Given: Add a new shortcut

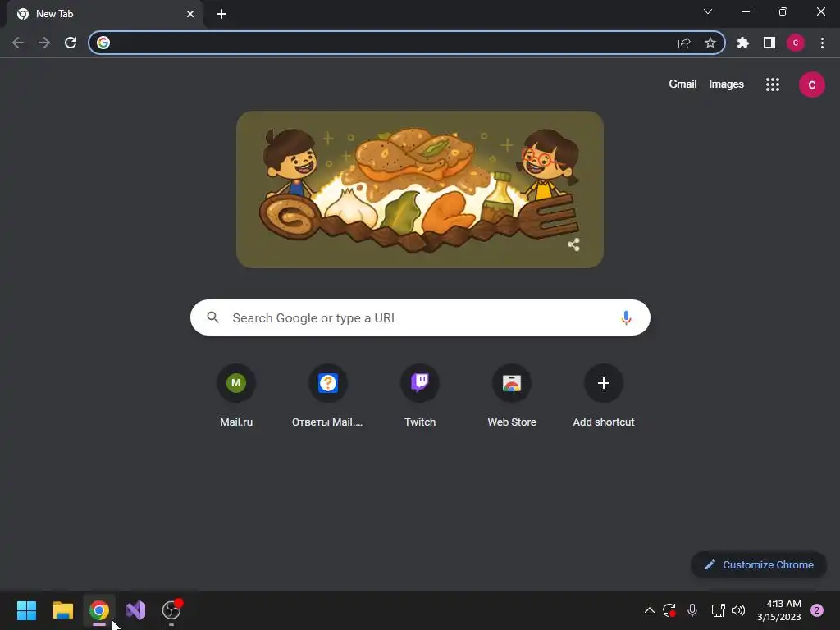Looking at the screenshot, I should tap(604, 395).
